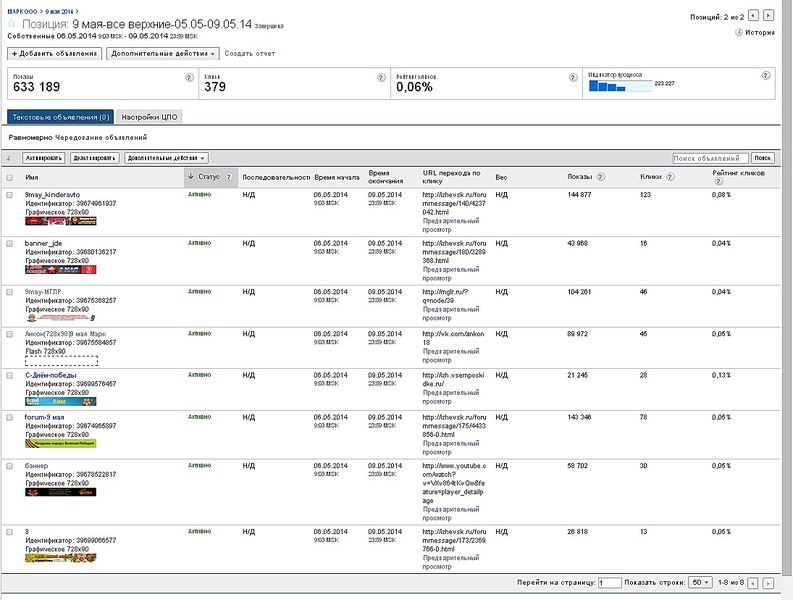Check the 9may_kinderavto row checkbox
The width and height of the screenshot is (793, 600).
10,195
